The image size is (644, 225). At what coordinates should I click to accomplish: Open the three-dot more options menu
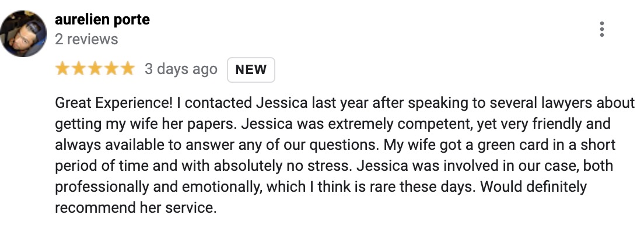click(601, 30)
